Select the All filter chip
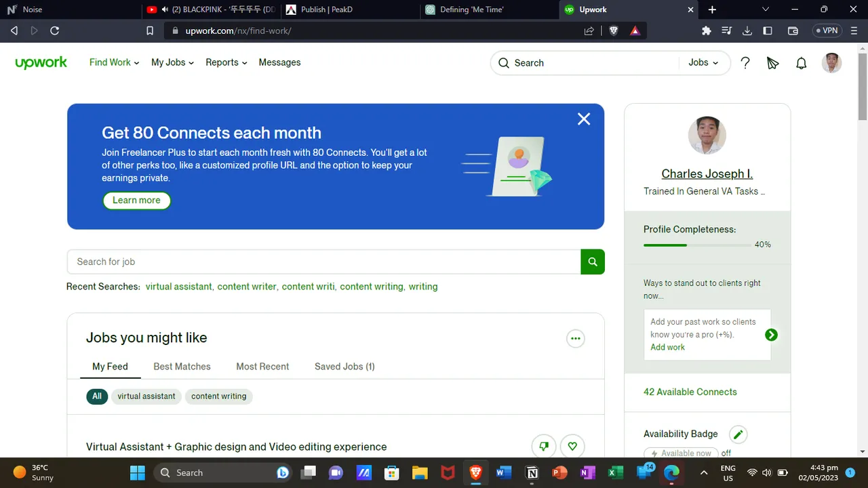Image resolution: width=868 pixels, height=488 pixels. point(97,396)
